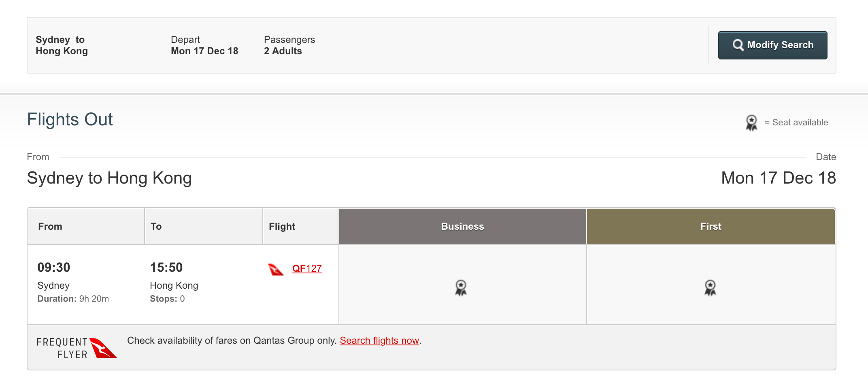Open the QF127 flight details link

(x=307, y=268)
